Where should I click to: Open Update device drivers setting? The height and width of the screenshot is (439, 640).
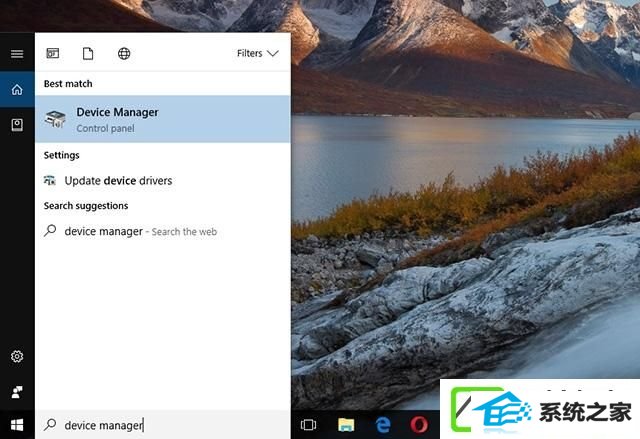163,180
